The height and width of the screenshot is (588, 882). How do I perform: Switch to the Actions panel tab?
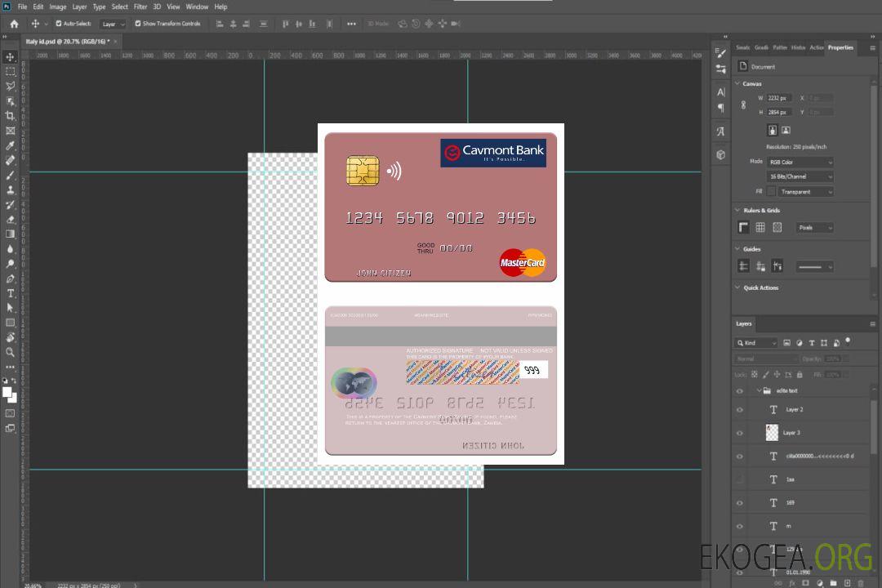(816, 48)
